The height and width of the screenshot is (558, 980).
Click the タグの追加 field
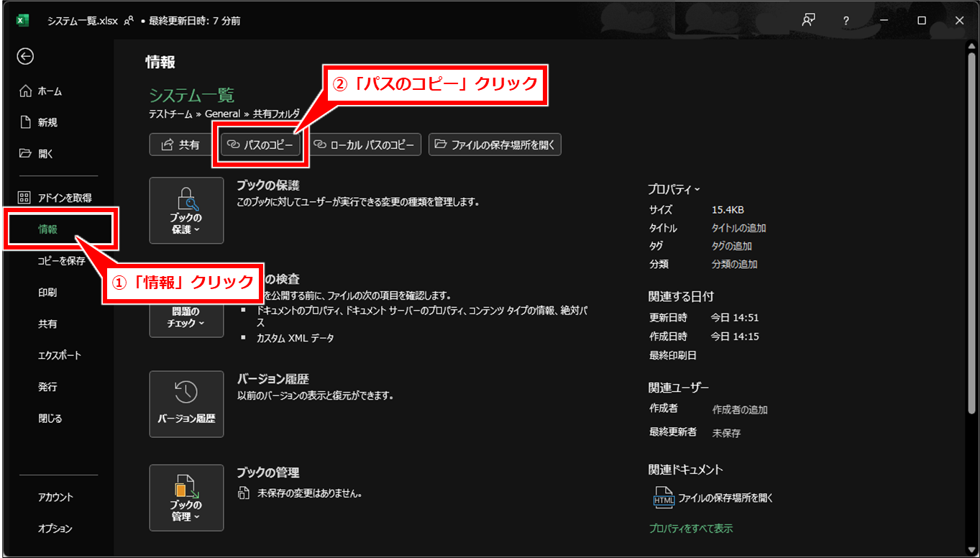[x=733, y=246]
